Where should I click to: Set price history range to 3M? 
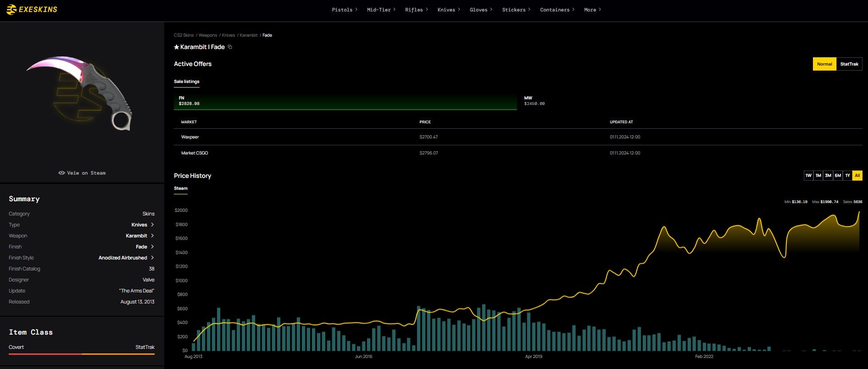[828, 176]
